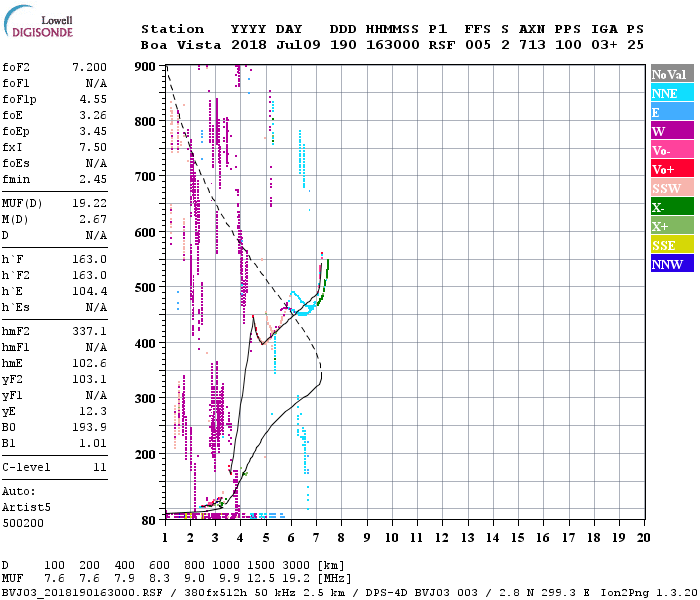Click the 500 km height axis label
700x600 pixels.
(x=145, y=288)
